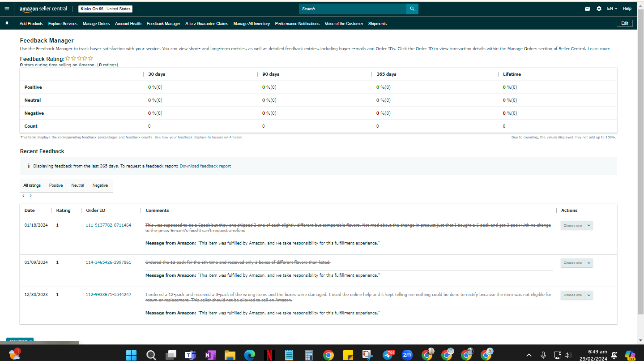Image resolution: width=644 pixels, height=361 pixels.
Task: Open Netflix from the taskbar
Action: point(269,355)
